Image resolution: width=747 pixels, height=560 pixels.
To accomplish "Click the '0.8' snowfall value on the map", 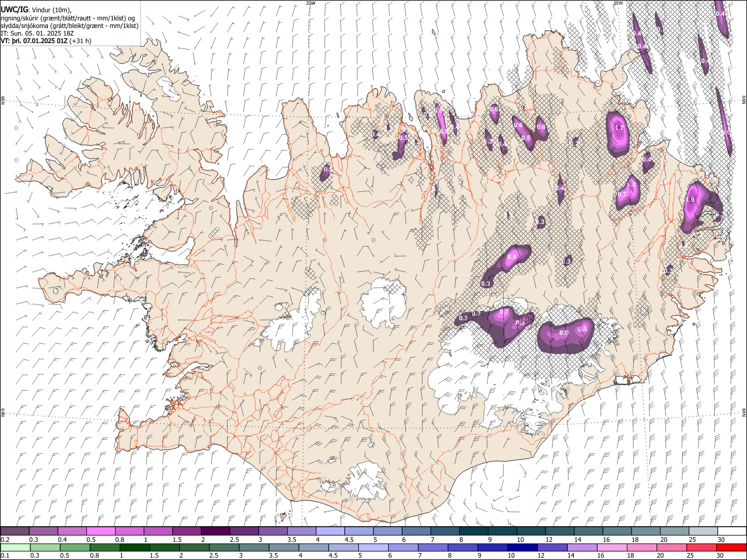I will [x=512, y=257].
